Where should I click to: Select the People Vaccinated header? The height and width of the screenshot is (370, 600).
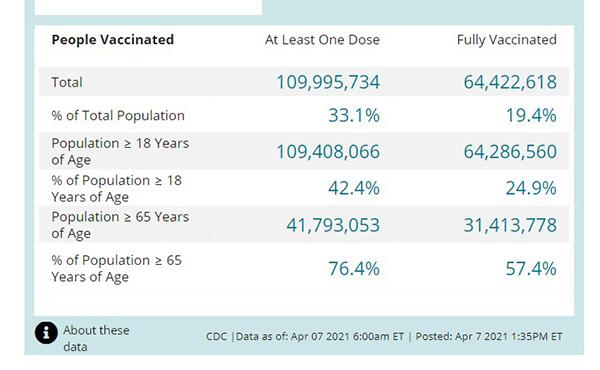coord(112,39)
